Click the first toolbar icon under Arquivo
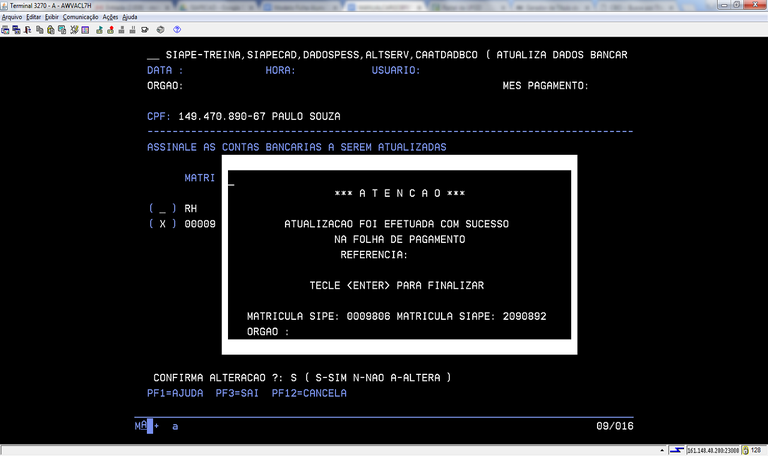Viewport: 768px width, 456px height. 5,30
